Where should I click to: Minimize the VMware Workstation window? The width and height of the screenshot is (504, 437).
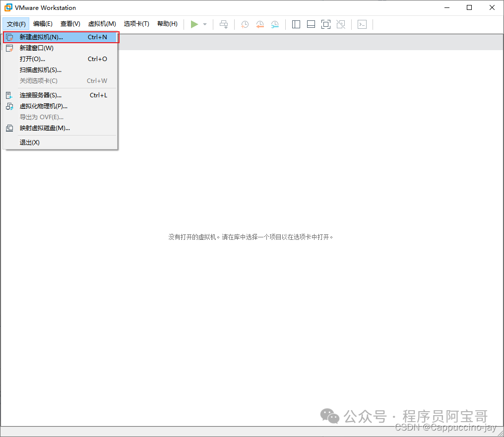click(447, 8)
